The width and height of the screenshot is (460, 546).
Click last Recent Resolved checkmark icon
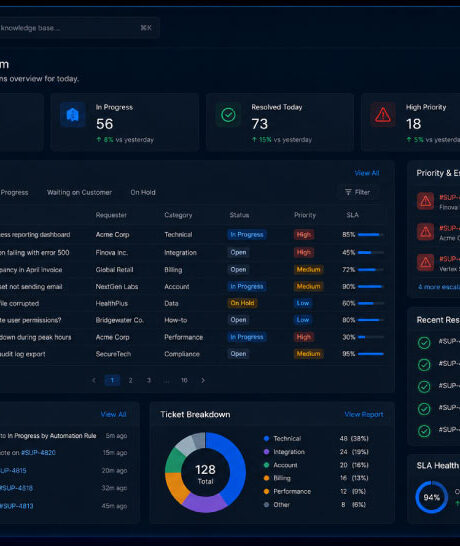pos(424,431)
